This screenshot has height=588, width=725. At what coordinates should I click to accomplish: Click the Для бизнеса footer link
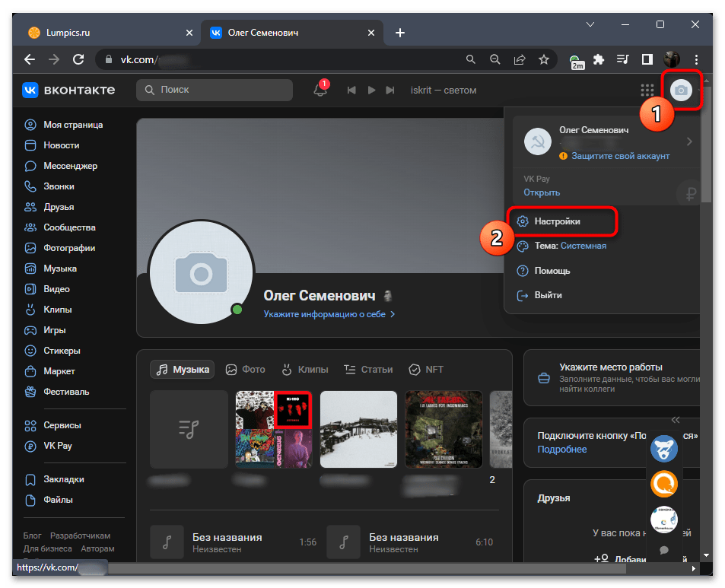(x=48, y=548)
